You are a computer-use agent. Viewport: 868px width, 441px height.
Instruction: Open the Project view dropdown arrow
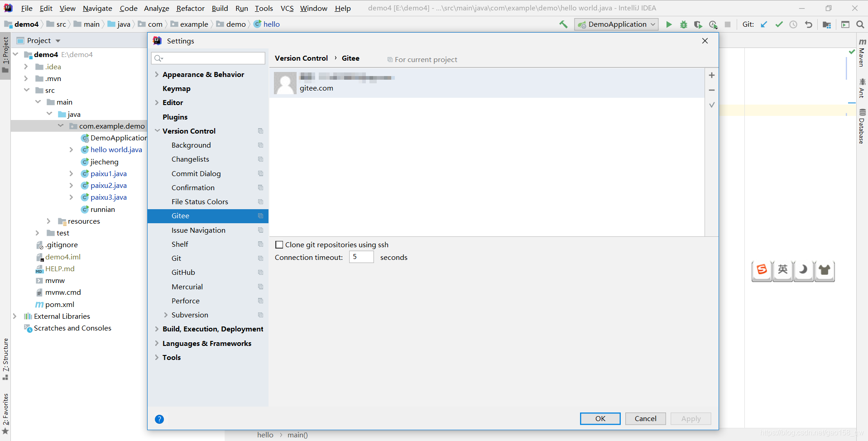[x=58, y=41]
